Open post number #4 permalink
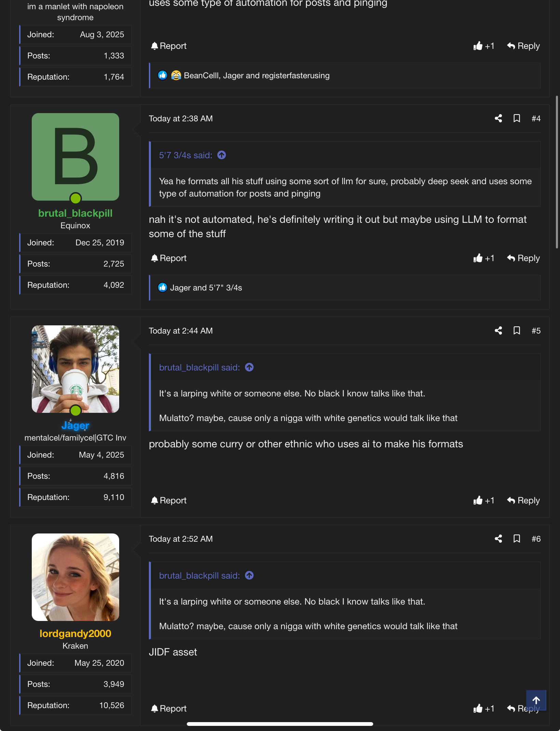560x731 pixels. [x=536, y=119]
